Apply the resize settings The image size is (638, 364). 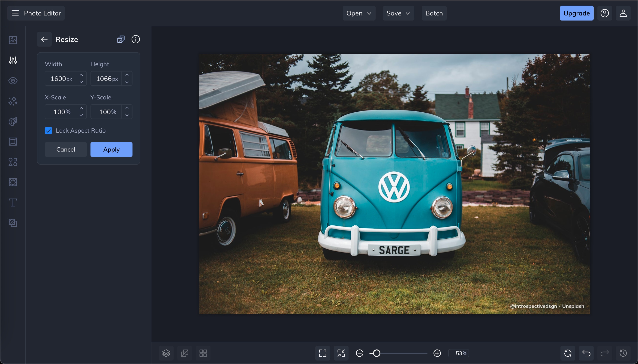click(111, 149)
